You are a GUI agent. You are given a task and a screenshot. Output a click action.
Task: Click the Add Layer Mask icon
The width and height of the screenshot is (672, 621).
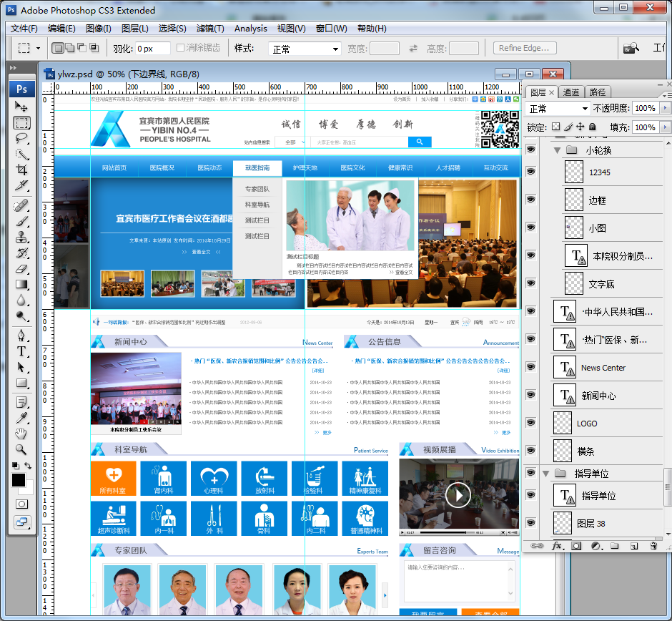point(576,546)
